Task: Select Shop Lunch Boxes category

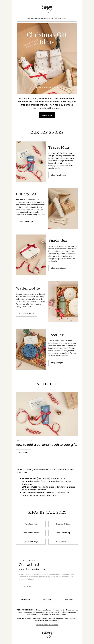Action: point(63,524)
